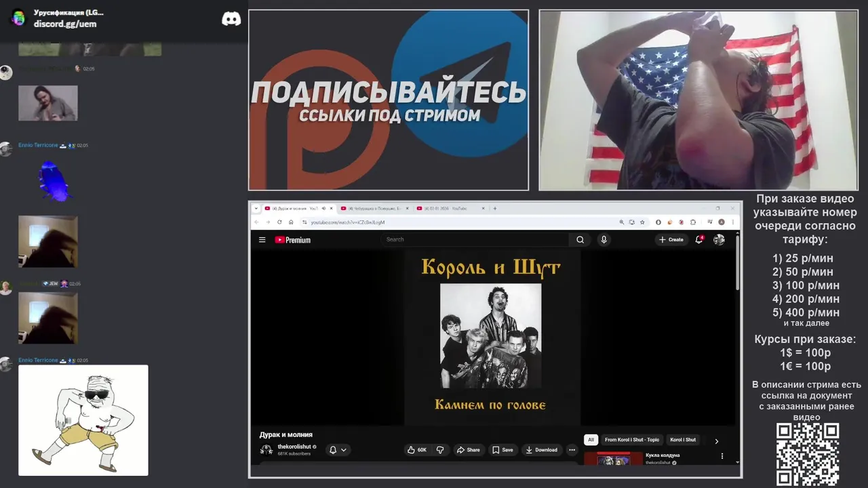The height and width of the screenshot is (488, 868).
Task: Select the From Korol i Shut - Topic chip
Action: 631,440
